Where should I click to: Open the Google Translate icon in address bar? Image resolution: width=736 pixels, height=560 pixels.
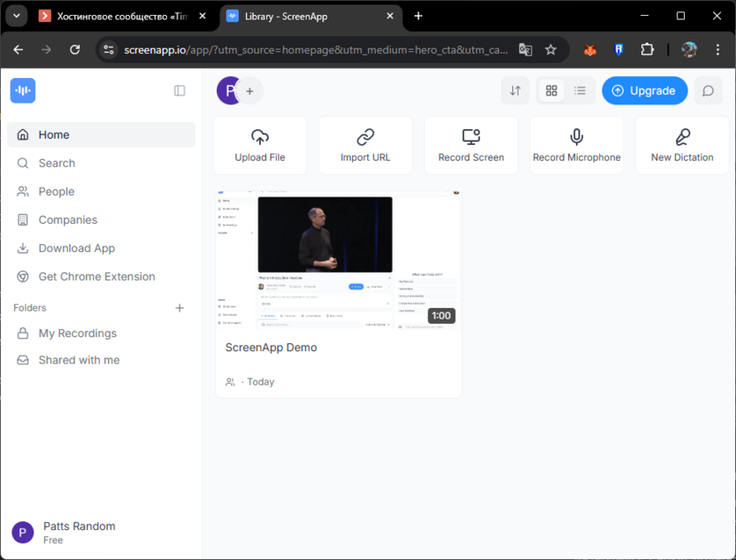click(x=525, y=50)
